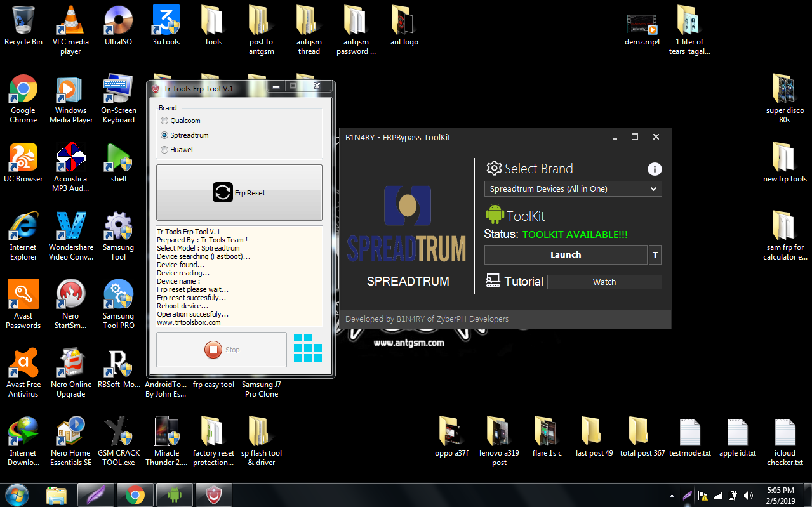Select the 'super disco 80s' folder
The image size is (812, 507).
pos(785,99)
